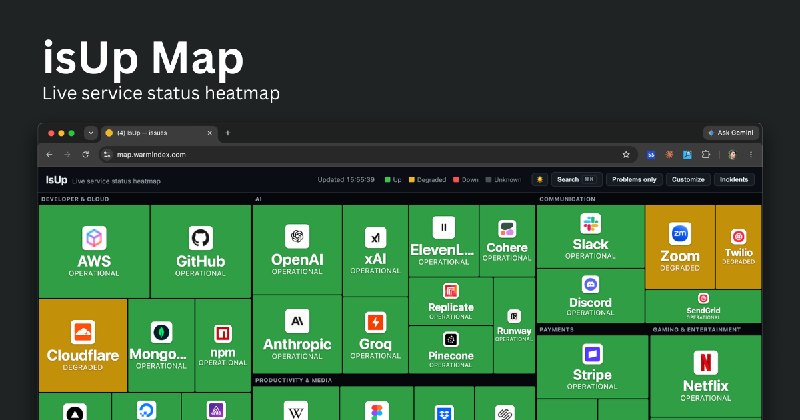The height and width of the screenshot is (420, 800).
Task: Click the Groq lightning icon
Action: pos(376,323)
